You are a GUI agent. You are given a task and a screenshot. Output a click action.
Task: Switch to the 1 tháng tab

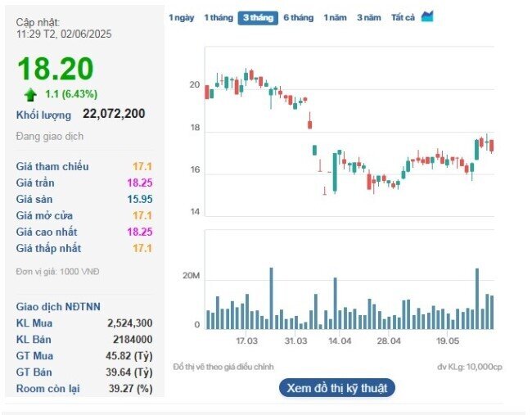pyautogui.click(x=219, y=18)
